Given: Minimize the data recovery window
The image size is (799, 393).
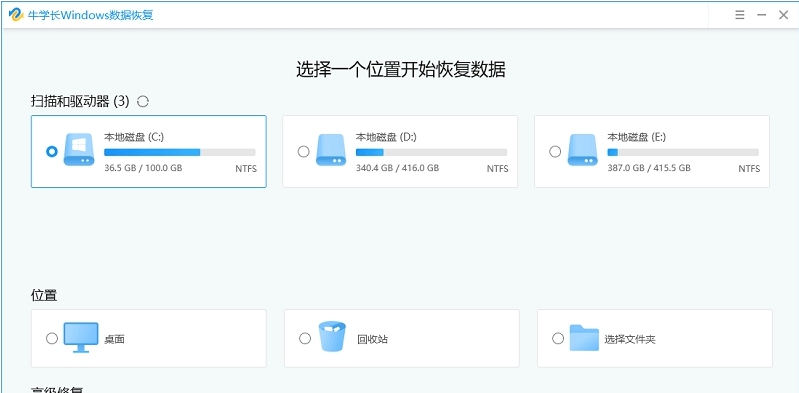Looking at the screenshot, I should 762,15.
